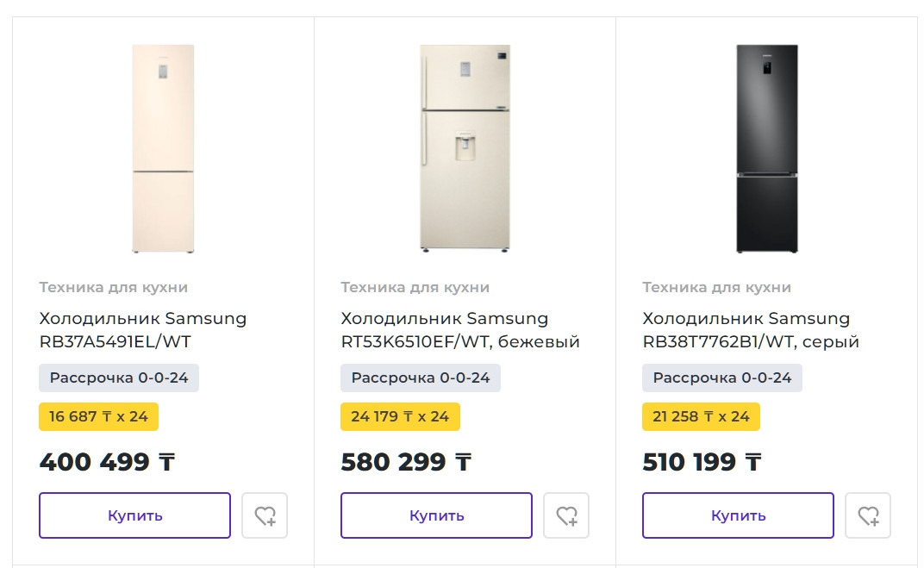Buy the Samsung RB37A5491EL/WT refrigerator
The width and height of the screenshot is (924, 568).
tap(134, 515)
